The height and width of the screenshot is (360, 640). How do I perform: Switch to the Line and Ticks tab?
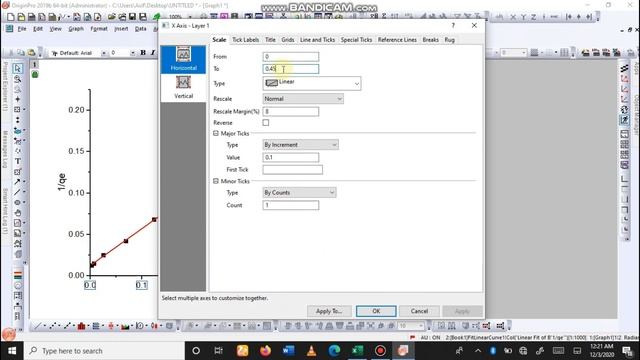[x=317, y=40]
